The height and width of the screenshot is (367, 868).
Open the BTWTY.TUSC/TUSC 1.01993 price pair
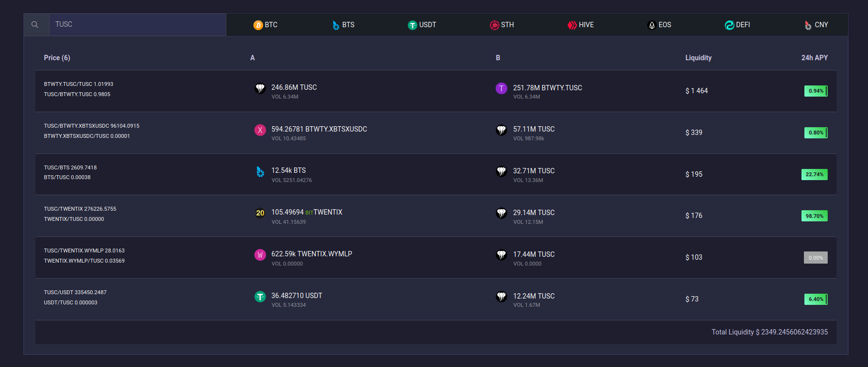click(79, 84)
